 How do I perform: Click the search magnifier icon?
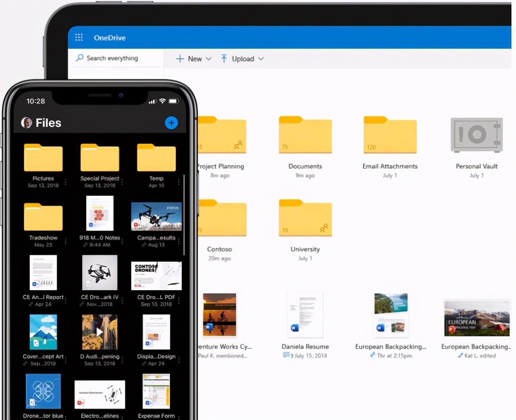tap(80, 58)
